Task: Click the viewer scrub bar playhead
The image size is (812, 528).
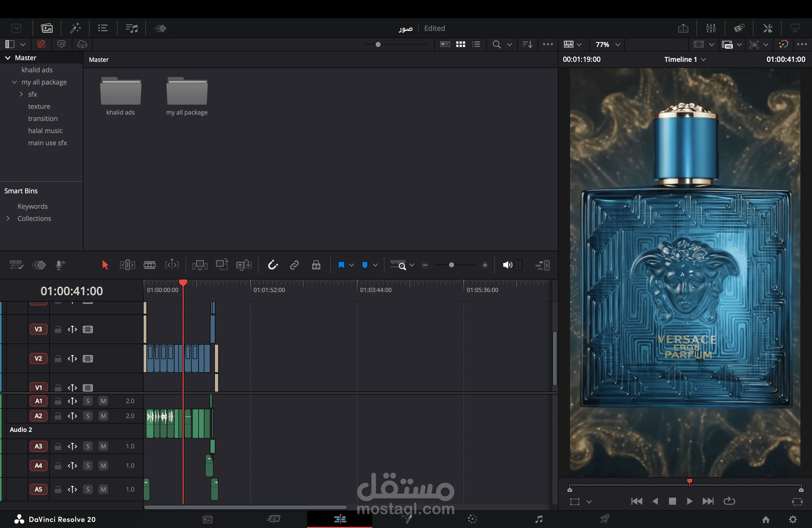Action: [690, 482]
